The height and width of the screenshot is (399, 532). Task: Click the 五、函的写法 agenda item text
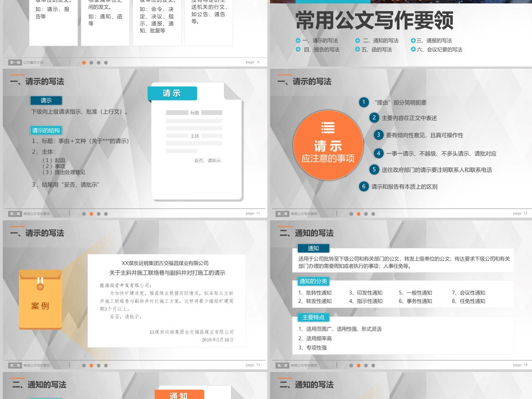pos(377,50)
